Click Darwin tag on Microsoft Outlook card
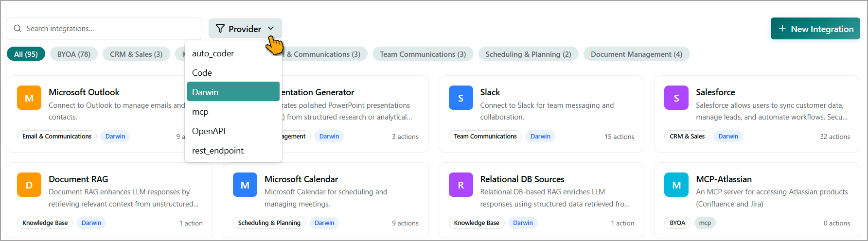Image resolution: width=868 pixels, height=241 pixels. coord(115,137)
